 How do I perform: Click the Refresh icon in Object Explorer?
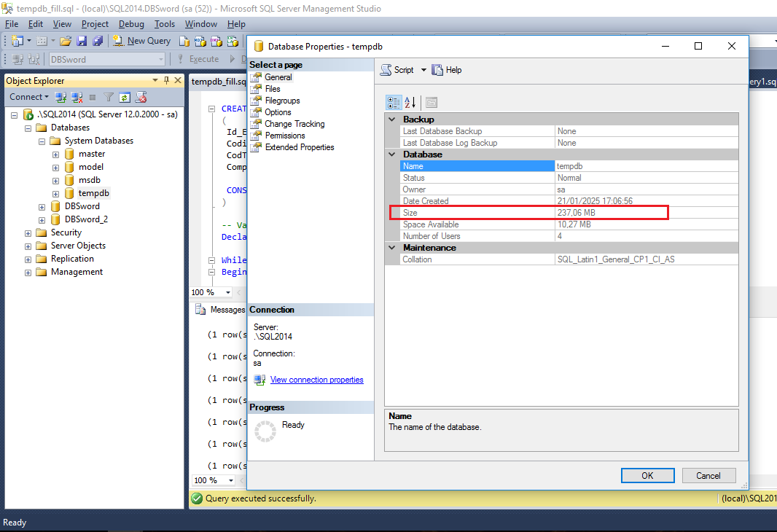[125, 97]
